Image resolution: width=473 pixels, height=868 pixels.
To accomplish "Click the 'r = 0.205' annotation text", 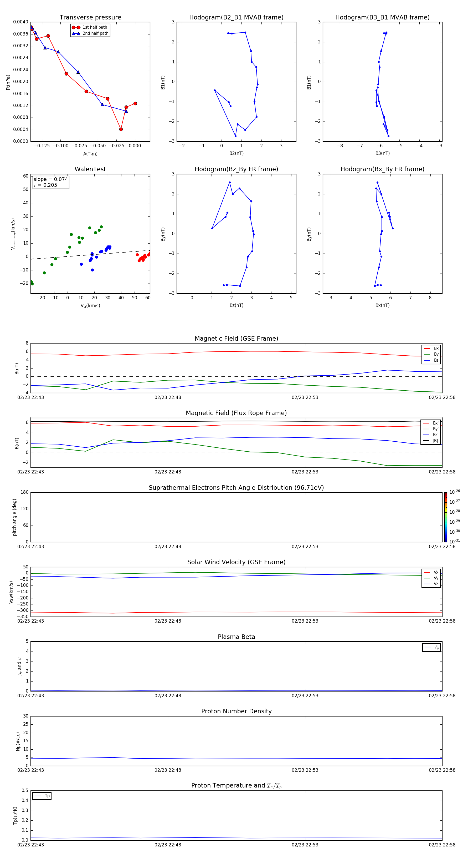I will point(45,185).
